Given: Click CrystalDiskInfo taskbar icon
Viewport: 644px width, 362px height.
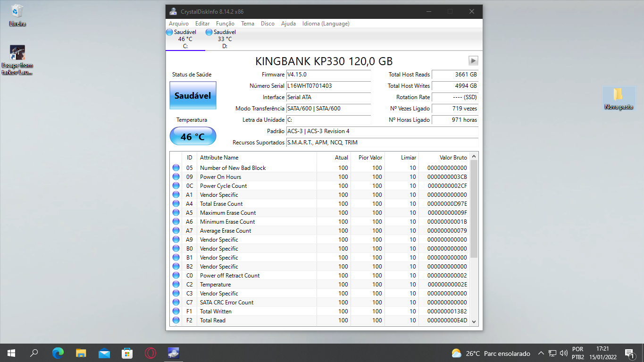Looking at the screenshot, I should [174, 353].
